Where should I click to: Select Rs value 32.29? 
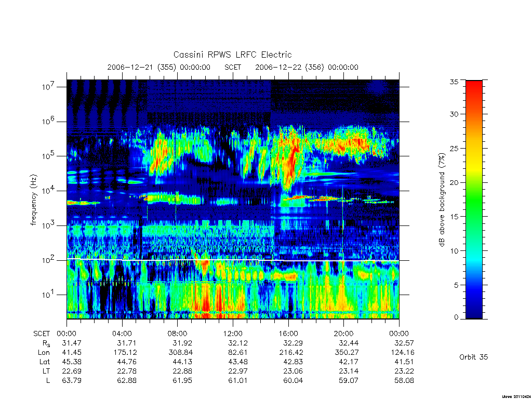coord(293,343)
